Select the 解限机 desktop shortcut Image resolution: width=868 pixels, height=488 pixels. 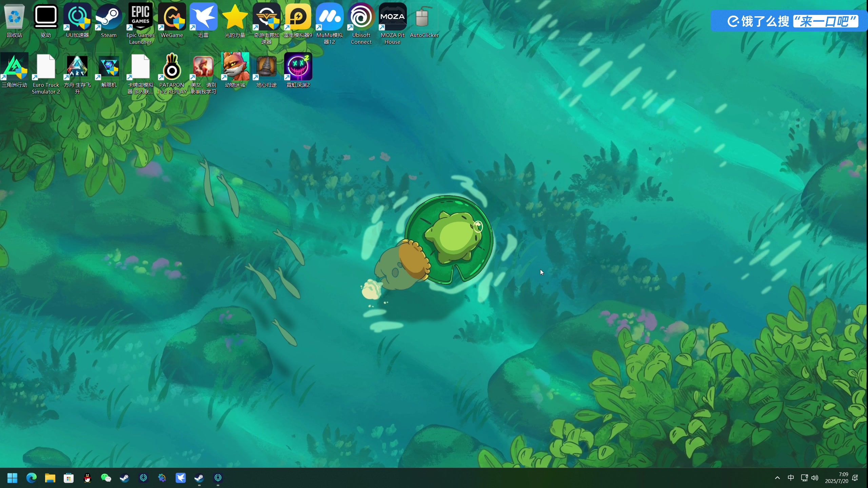[108, 70]
